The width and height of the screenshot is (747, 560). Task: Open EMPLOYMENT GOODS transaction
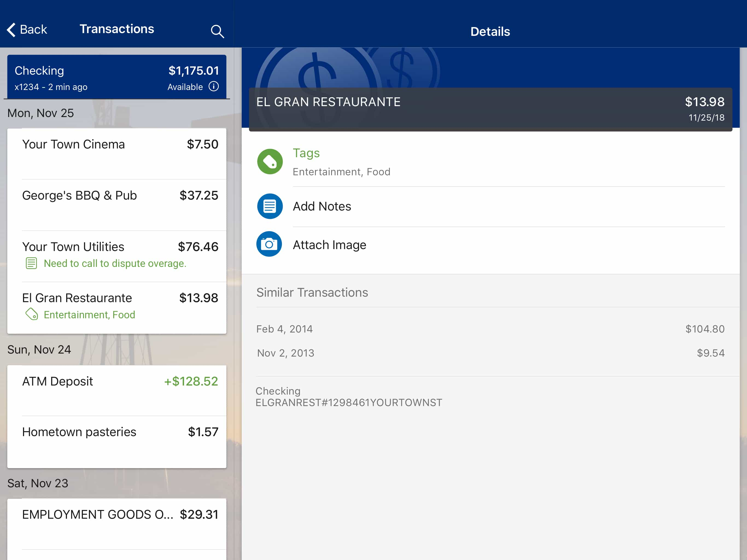click(x=117, y=524)
